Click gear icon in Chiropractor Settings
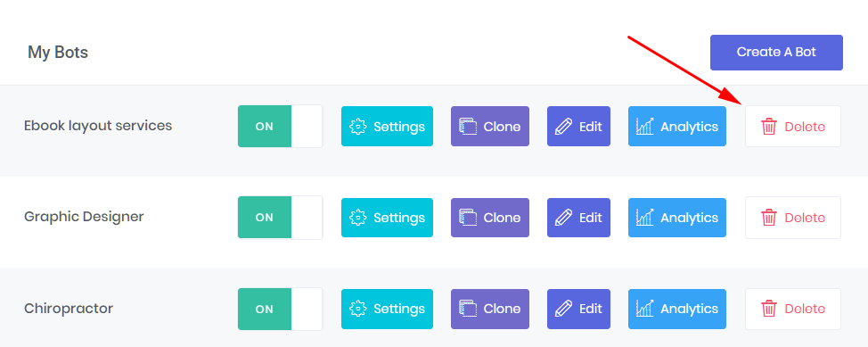Screen dimensions: 868x347 pos(358,309)
